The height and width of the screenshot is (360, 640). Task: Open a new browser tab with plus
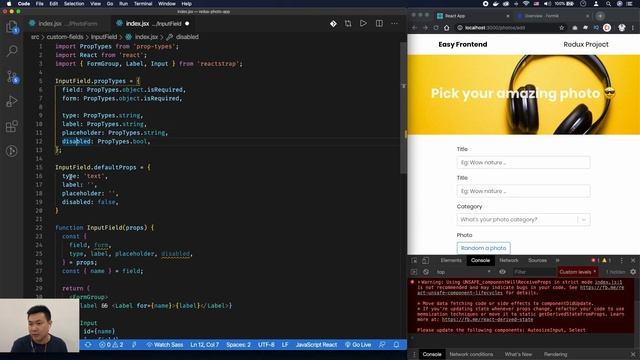(x=600, y=16)
